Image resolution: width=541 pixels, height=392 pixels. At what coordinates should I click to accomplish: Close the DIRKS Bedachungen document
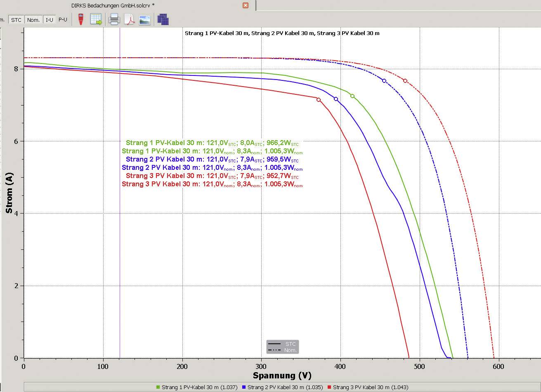click(246, 5)
